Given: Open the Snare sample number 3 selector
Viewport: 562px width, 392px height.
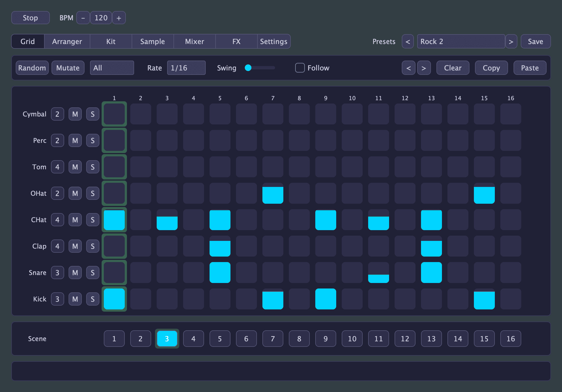Looking at the screenshot, I should coord(58,273).
